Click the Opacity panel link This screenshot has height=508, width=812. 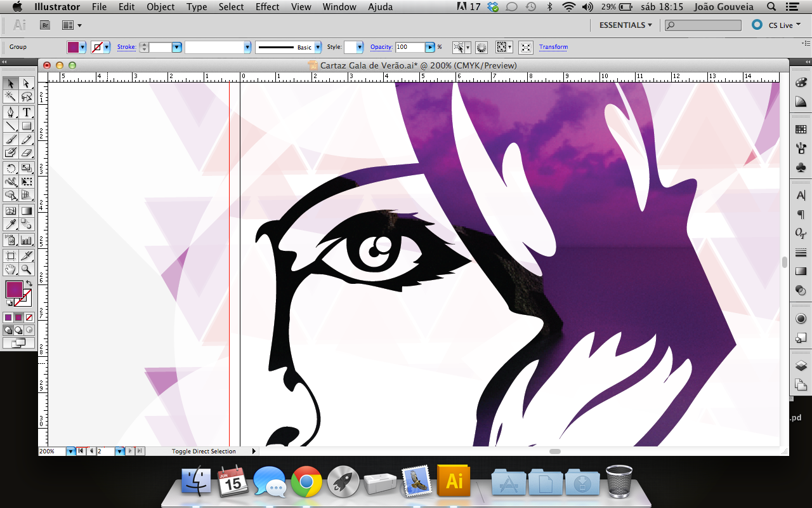coord(381,47)
